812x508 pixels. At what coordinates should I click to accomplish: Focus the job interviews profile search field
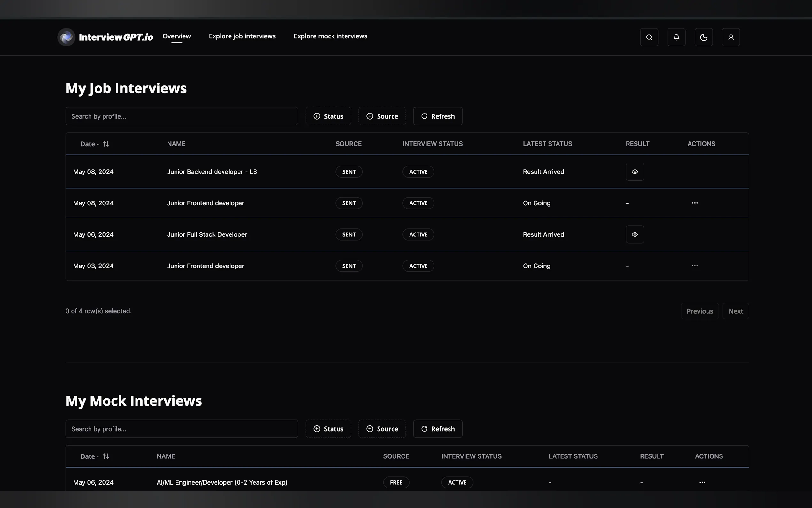tap(182, 116)
